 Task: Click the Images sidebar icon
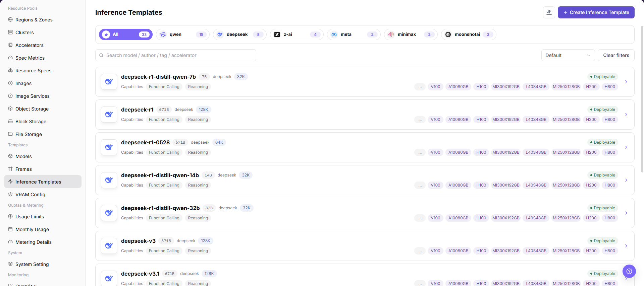pyautogui.click(x=10, y=83)
